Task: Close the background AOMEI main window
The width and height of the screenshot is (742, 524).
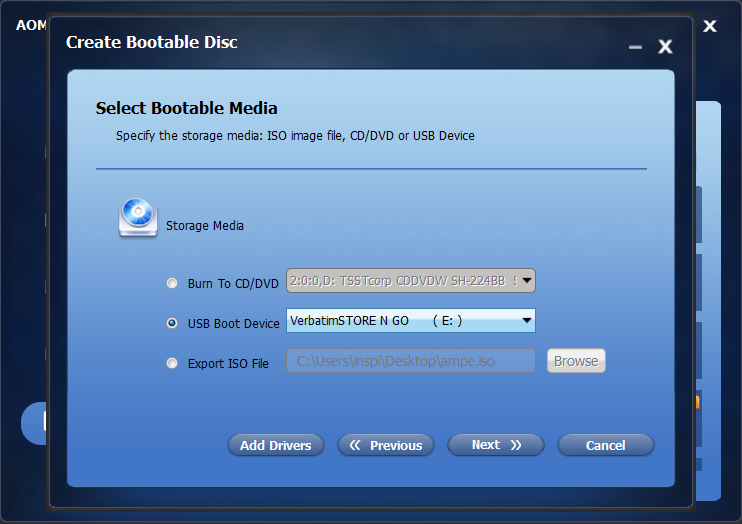Action: pyautogui.click(x=709, y=26)
